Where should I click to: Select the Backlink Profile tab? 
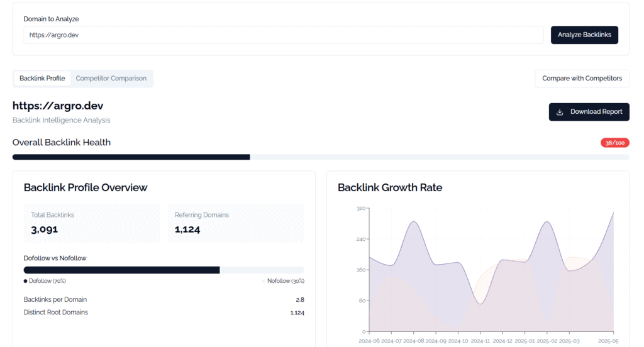42,79
